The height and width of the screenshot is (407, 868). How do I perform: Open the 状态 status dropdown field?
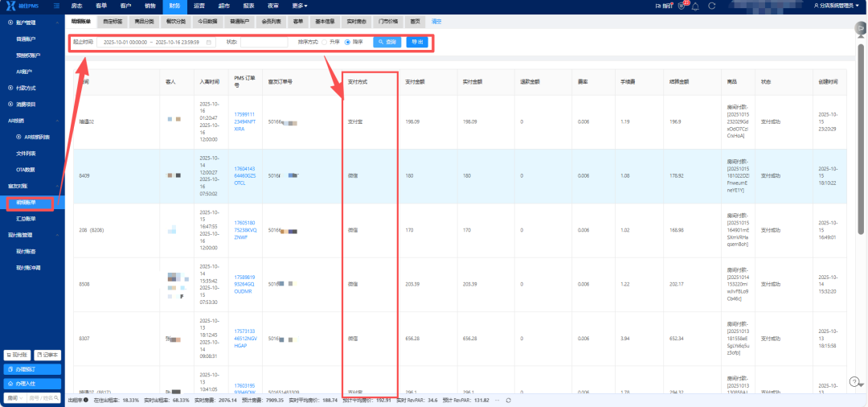point(264,42)
